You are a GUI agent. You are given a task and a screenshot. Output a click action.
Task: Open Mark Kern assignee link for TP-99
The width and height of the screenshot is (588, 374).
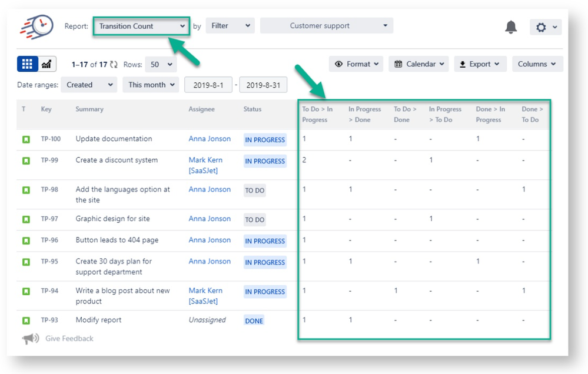point(205,165)
